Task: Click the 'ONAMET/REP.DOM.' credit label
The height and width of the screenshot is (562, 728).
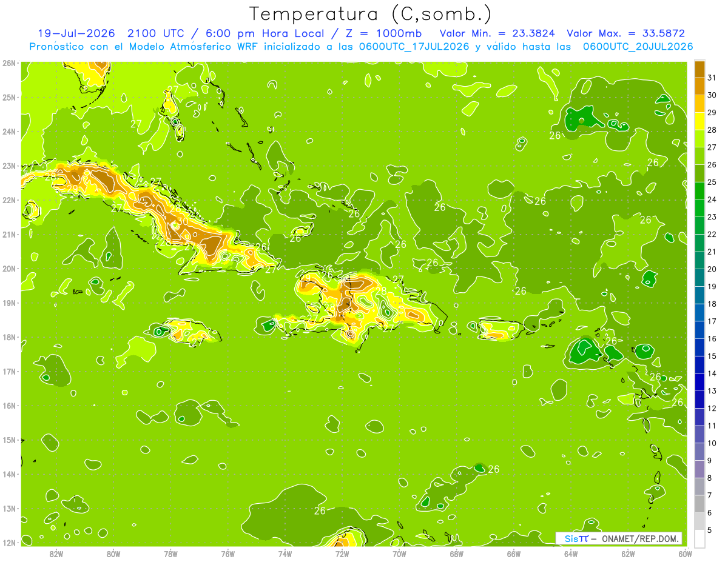Action: pos(641,538)
